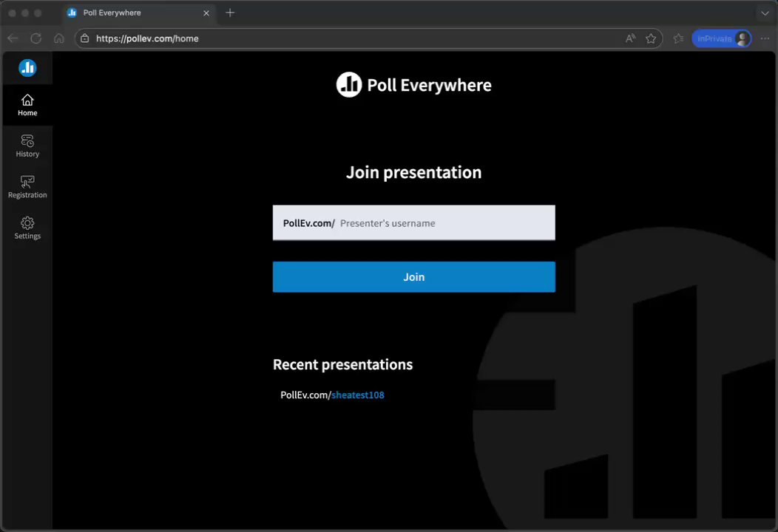
Task: Click the address bar URL pollev.com/home
Action: (x=147, y=38)
